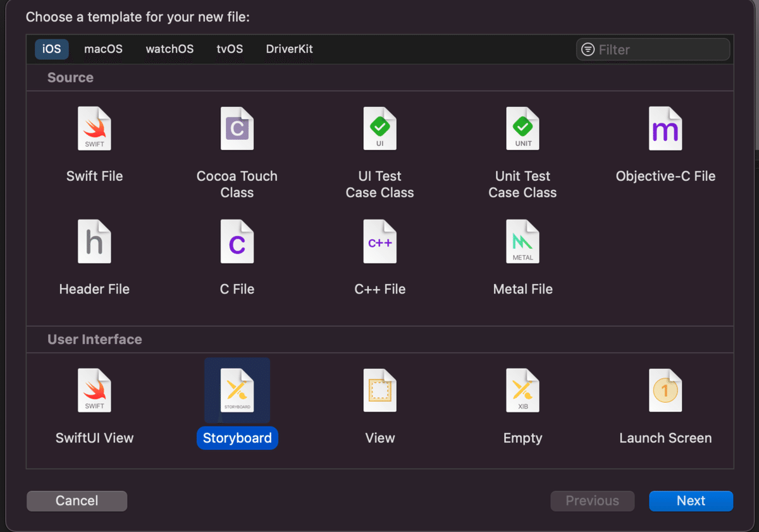Click Cancel to dismiss the template chooser
This screenshot has width=759, height=532.
click(77, 501)
